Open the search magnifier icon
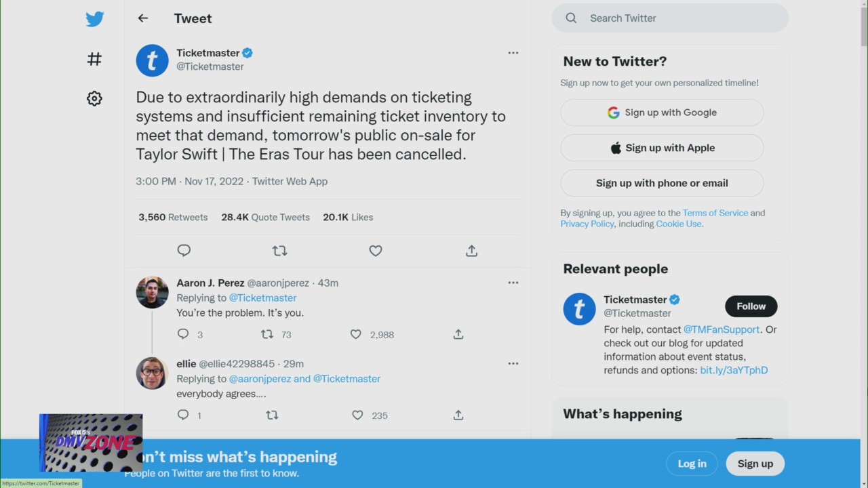This screenshot has width=868, height=488. point(571,18)
